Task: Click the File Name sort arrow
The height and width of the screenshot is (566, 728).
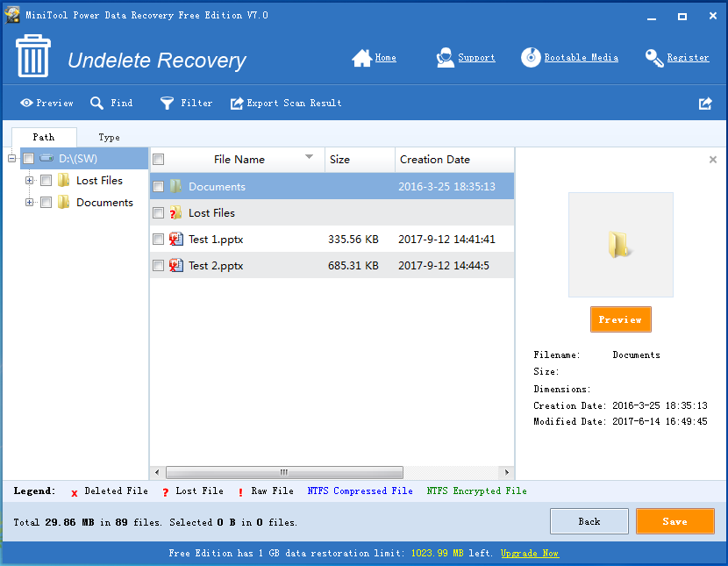Action: coord(309,156)
